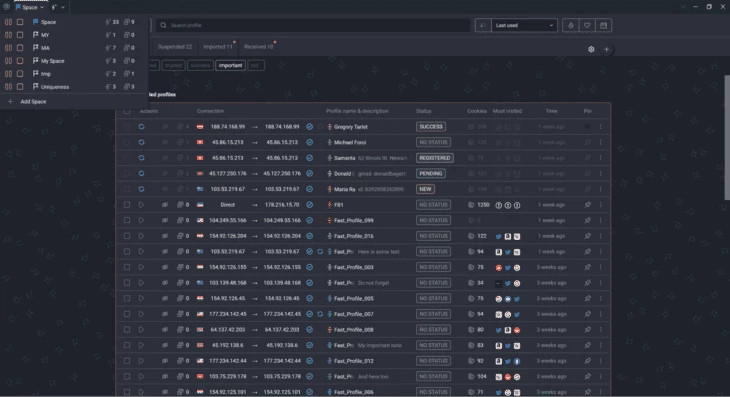Open three-dot menu for Fast_Profile_008
Viewport: 730px width, 397px height.
point(601,330)
